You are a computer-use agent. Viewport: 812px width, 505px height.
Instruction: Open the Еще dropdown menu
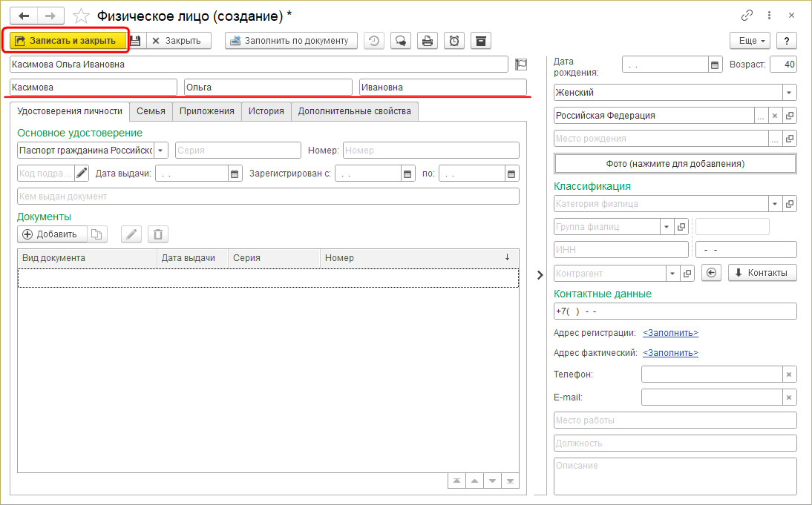(x=750, y=41)
